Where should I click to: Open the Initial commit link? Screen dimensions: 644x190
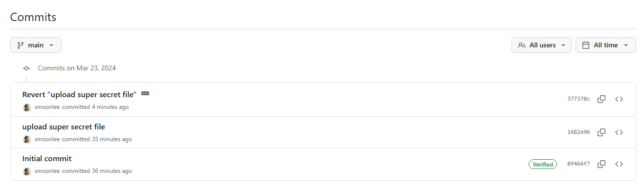click(x=47, y=159)
